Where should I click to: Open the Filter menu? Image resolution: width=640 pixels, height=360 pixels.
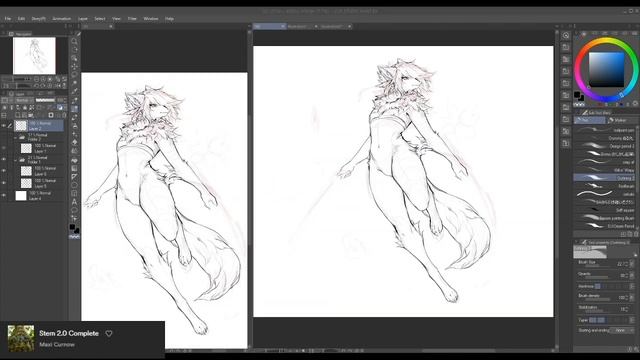(x=132, y=19)
